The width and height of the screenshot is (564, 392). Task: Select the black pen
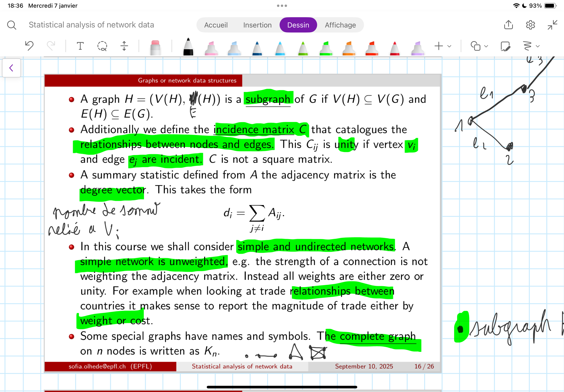(188, 47)
